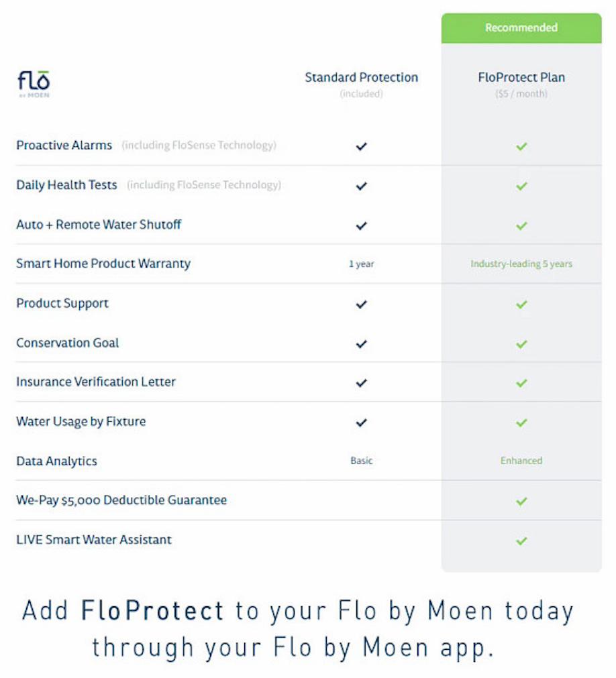
Task: Click FloProtect checkmark for Conservation Goal
Action: 521,343
